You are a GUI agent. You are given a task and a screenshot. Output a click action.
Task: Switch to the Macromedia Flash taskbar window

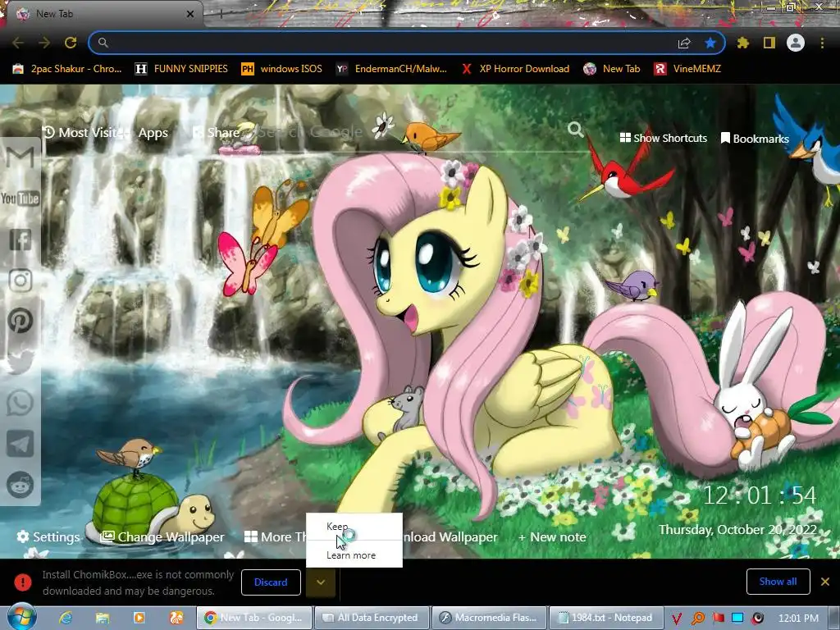tap(489, 618)
